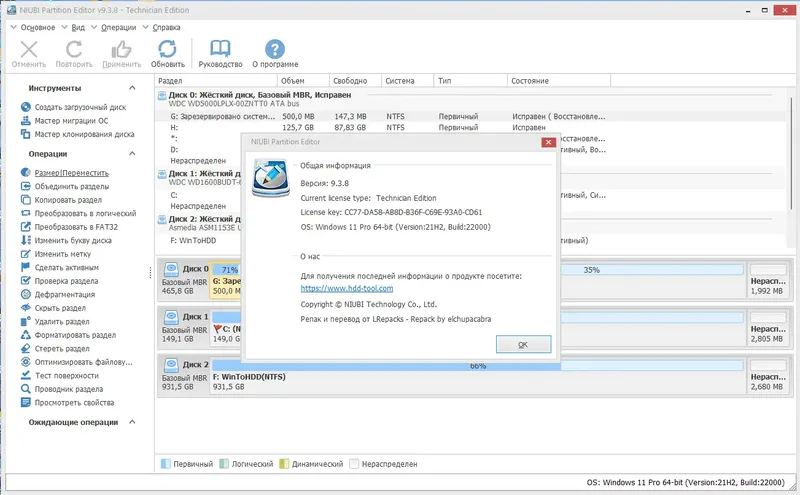Click the sidebar splitter handle dots
The width and height of the screenshot is (800, 495).
[x=151, y=273]
